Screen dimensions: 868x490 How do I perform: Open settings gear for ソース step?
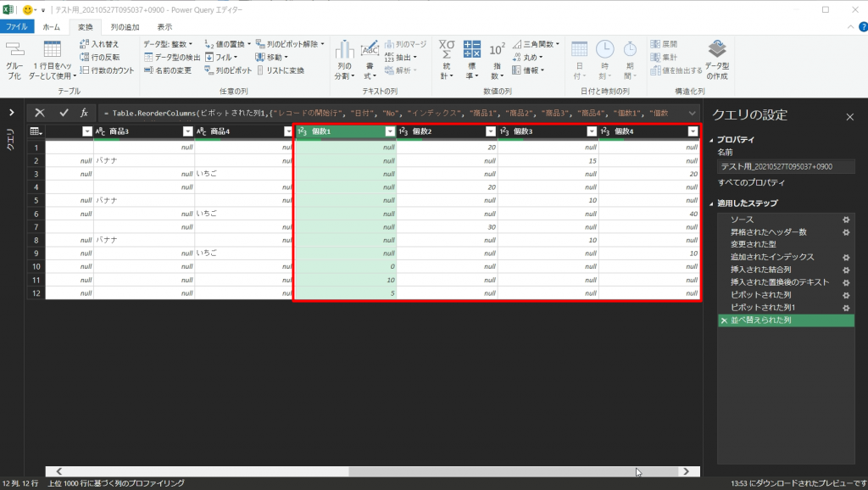click(x=845, y=220)
